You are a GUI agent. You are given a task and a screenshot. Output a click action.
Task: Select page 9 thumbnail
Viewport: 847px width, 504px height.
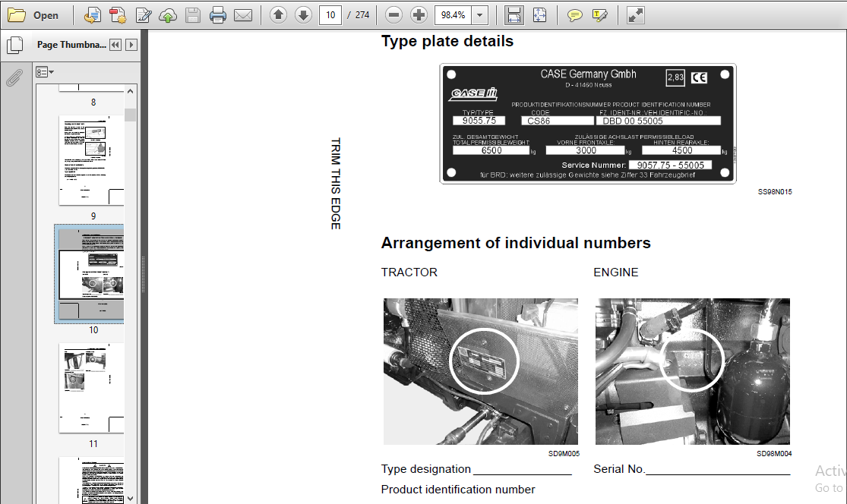click(91, 159)
